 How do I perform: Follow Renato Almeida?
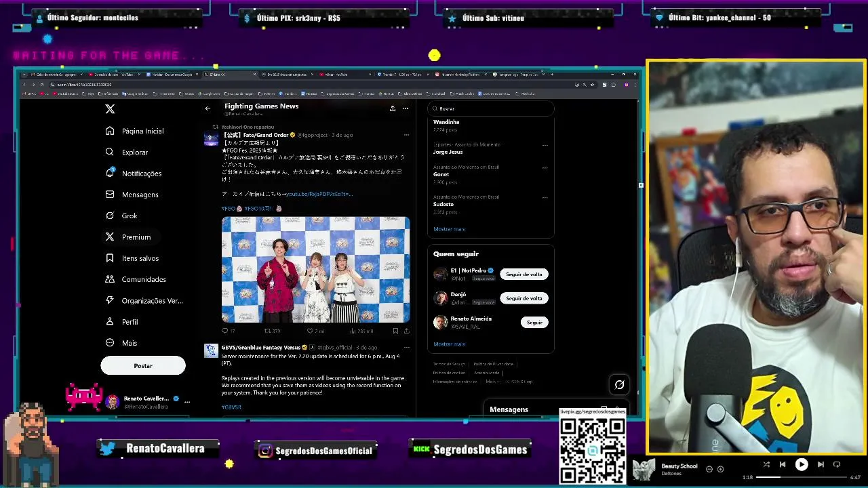click(x=534, y=323)
